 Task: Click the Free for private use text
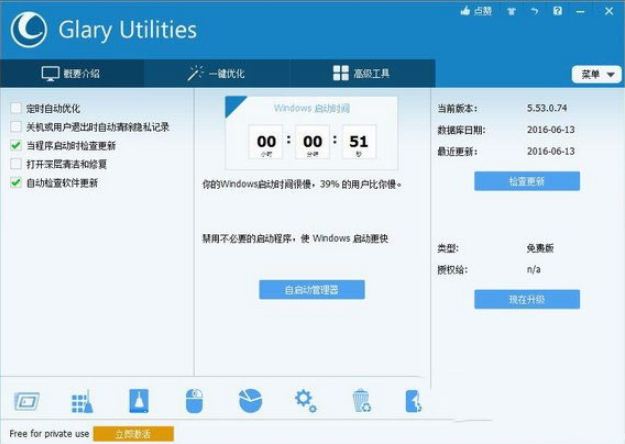(49, 434)
